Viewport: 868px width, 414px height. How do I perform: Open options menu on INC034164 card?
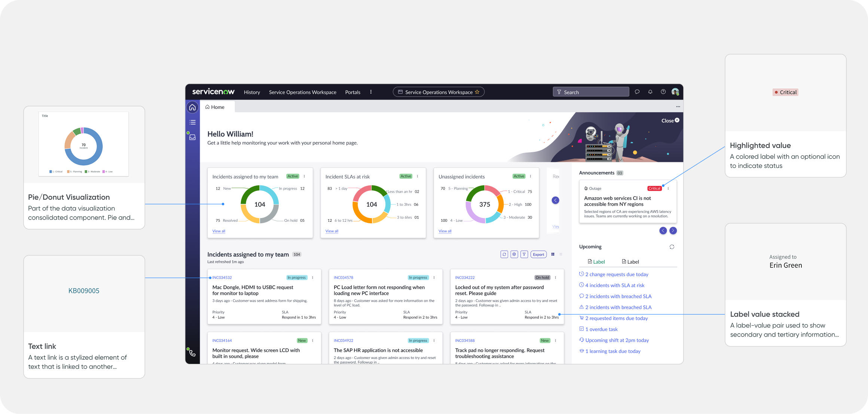[313, 341]
